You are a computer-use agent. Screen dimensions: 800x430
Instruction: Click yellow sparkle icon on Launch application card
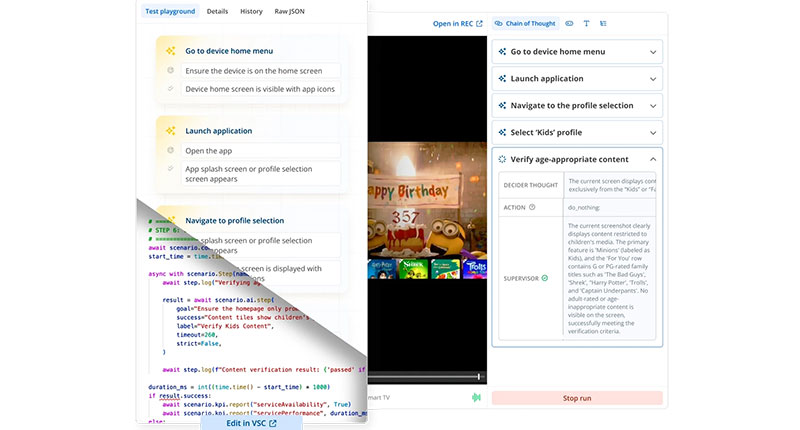(x=170, y=131)
